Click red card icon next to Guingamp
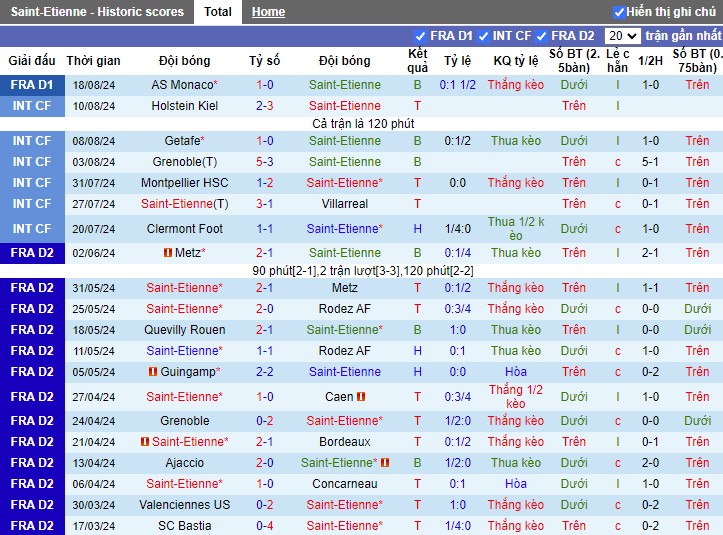The image size is (723, 535). pyautogui.click(x=153, y=372)
